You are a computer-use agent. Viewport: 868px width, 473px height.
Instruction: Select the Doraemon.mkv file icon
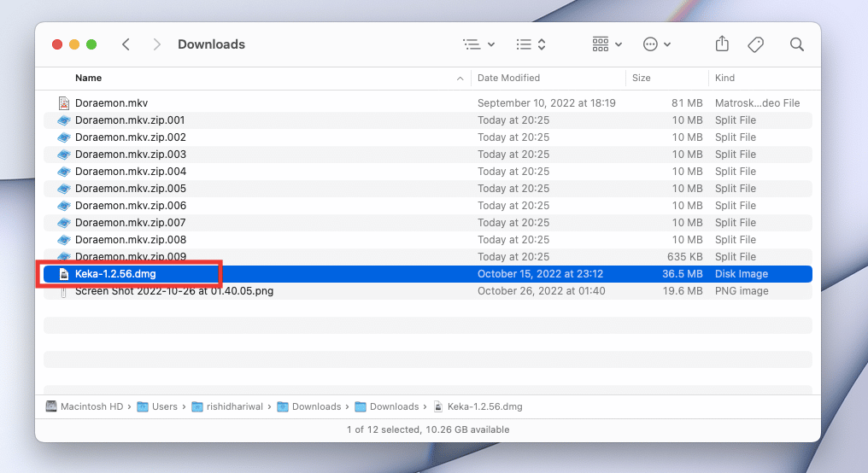coord(64,103)
